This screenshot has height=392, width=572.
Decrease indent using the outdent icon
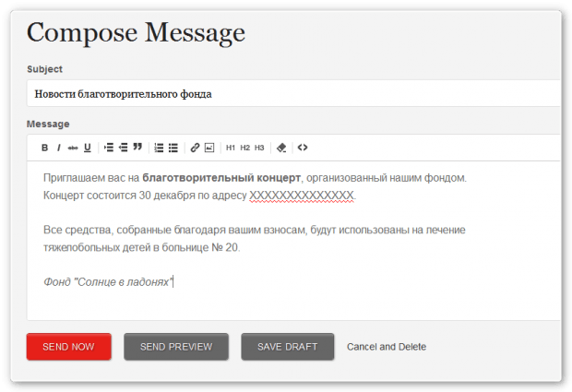(x=124, y=148)
